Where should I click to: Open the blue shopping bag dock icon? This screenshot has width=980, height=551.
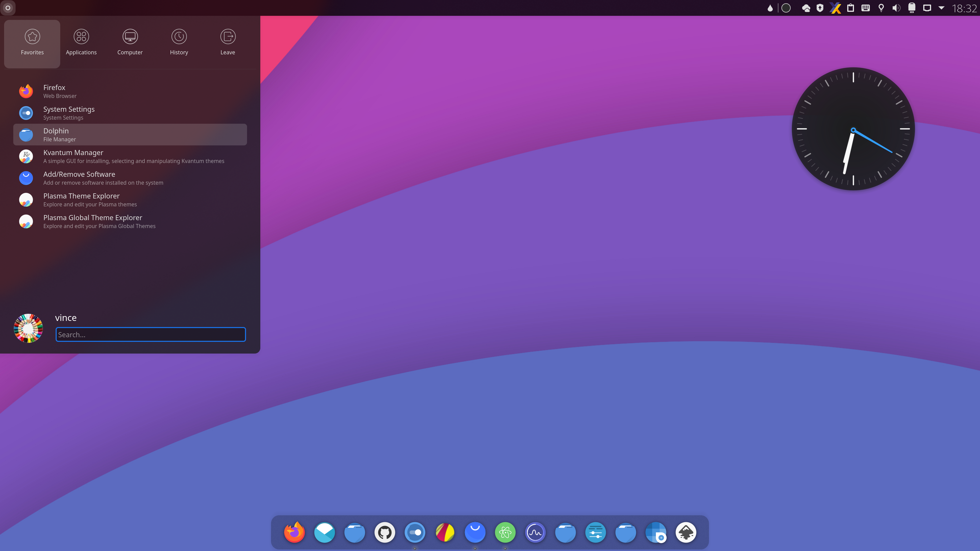click(x=475, y=532)
